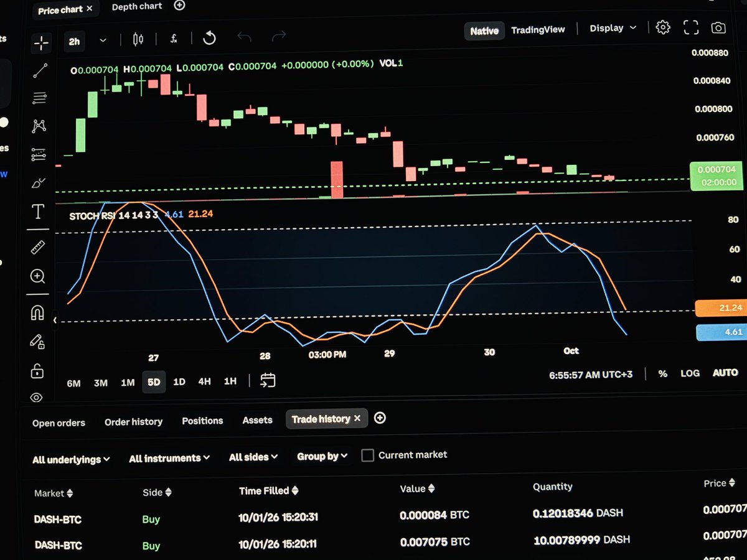Open the 2h interval selector
The height and width of the screenshot is (560, 747).
pos(74,41)
